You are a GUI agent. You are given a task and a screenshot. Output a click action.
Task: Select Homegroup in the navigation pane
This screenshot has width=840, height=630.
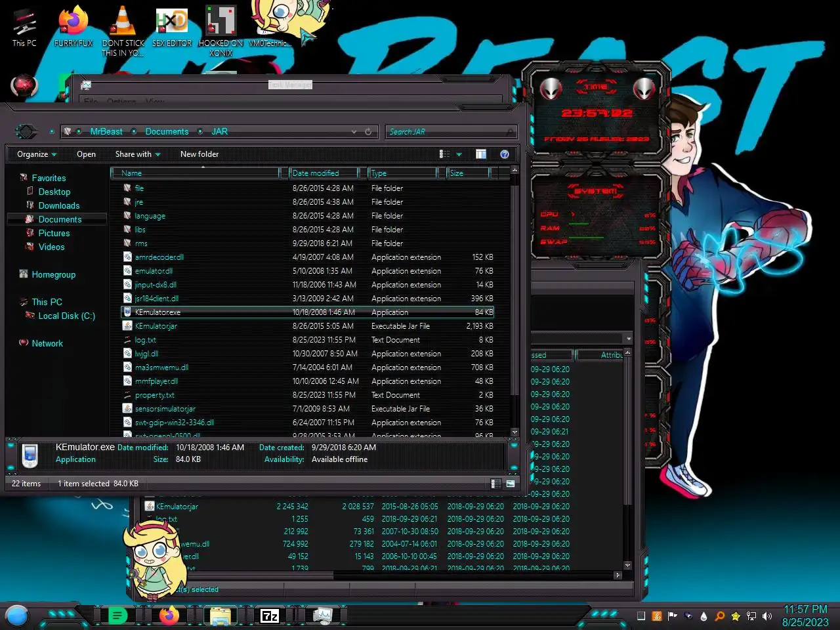coord(53,274)
